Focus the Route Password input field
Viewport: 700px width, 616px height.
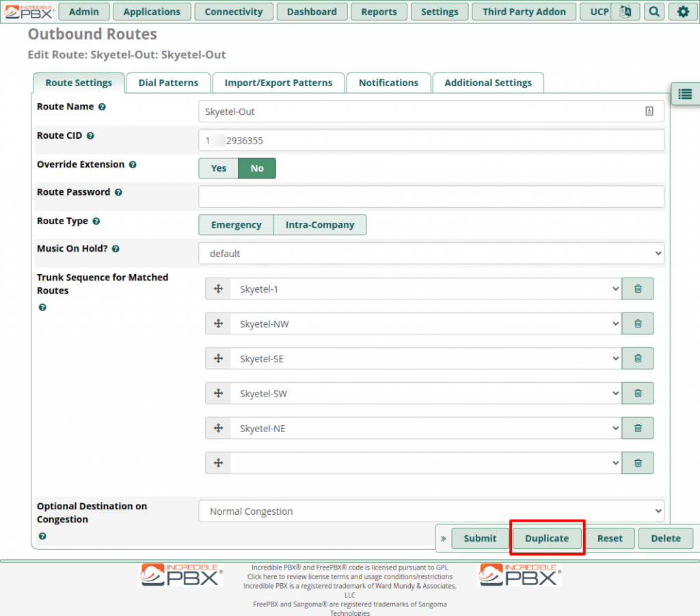click(431, 196)
